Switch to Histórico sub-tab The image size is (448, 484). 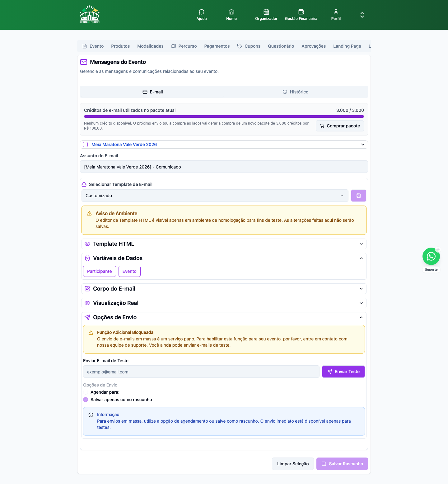click(x=296, y=92)
